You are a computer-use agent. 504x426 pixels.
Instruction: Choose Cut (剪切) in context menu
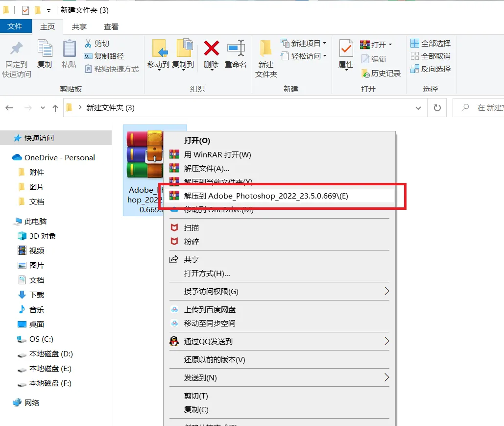[x=279, y=396]
